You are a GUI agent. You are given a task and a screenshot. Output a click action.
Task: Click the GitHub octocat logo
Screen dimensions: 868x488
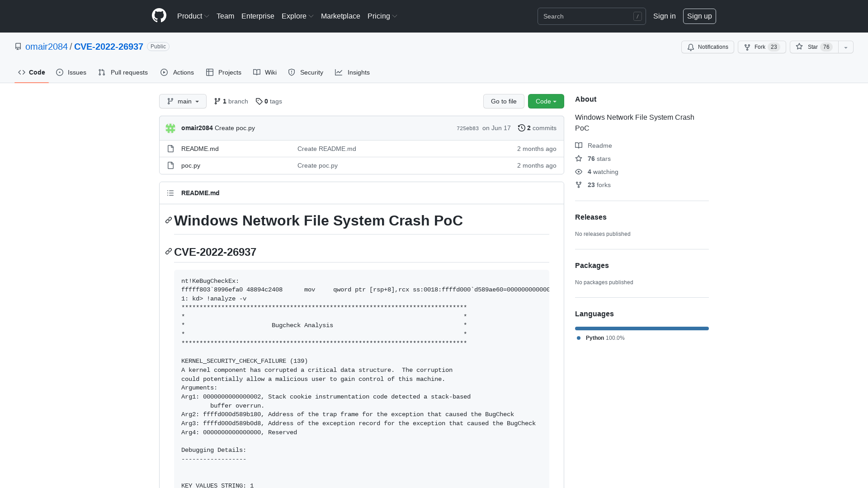(159, 16)
